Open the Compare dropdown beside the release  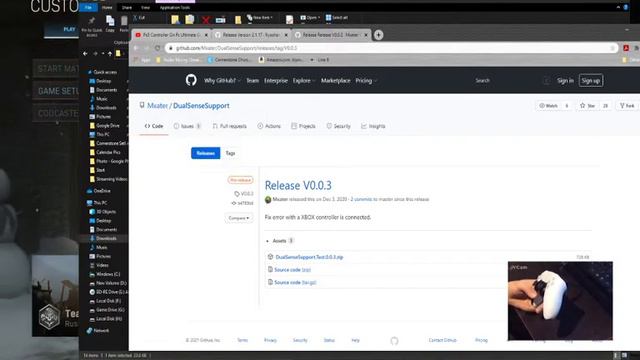pyautogui.click(x=239, y=218)
